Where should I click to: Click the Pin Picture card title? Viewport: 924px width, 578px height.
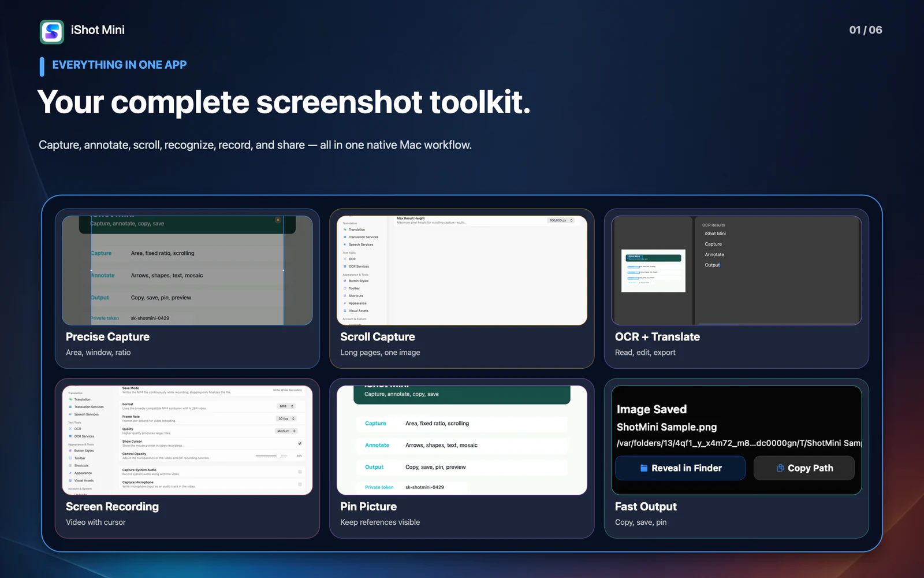click(368, 507)
